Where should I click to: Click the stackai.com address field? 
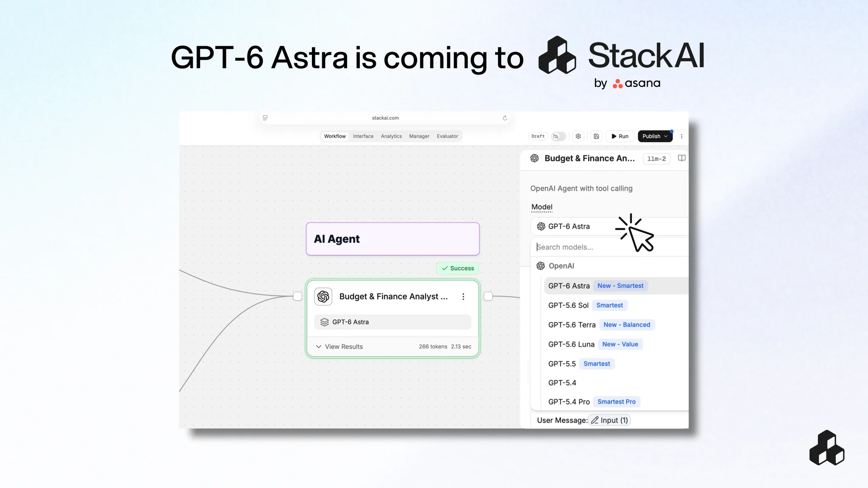coord(385,118)
